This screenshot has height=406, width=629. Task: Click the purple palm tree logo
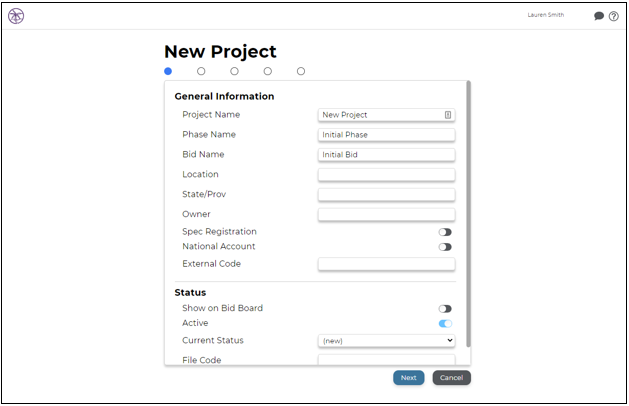point(16,16)
